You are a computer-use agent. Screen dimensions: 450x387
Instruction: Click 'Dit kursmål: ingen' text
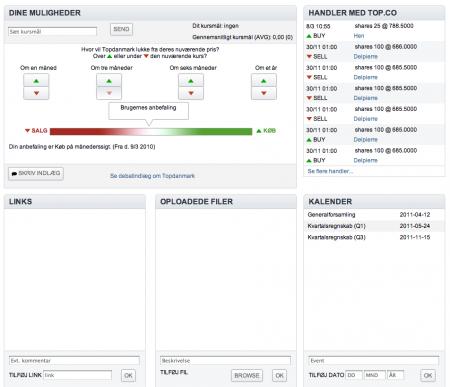215,26
